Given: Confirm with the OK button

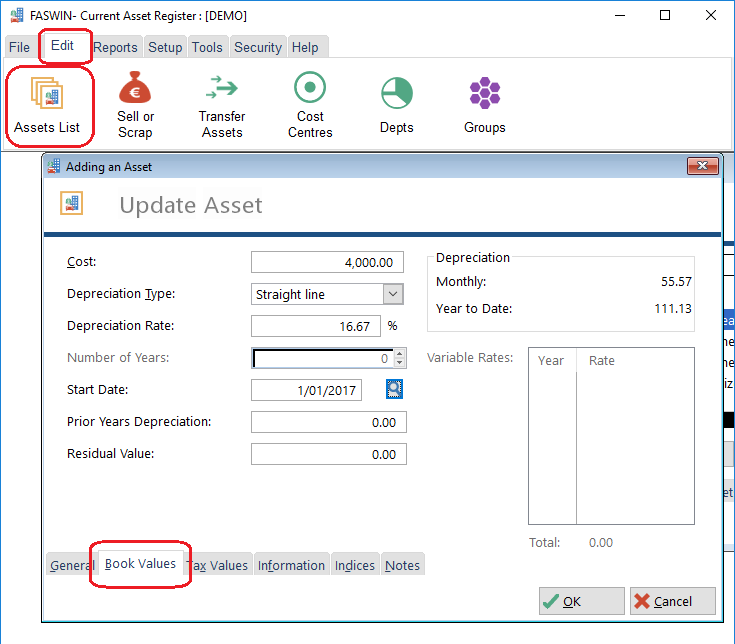Looking at the screenshot, I should 582,601.
